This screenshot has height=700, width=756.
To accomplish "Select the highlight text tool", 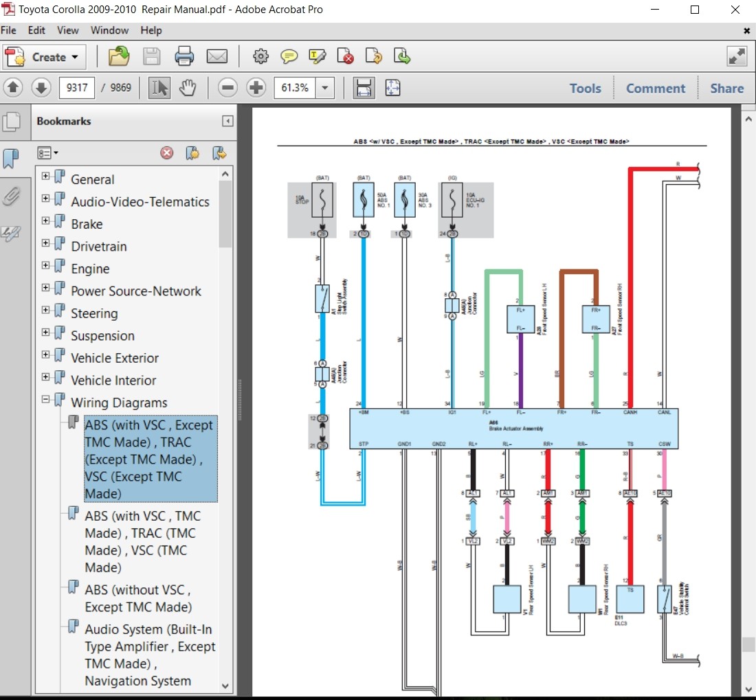I will pos(318,56).
